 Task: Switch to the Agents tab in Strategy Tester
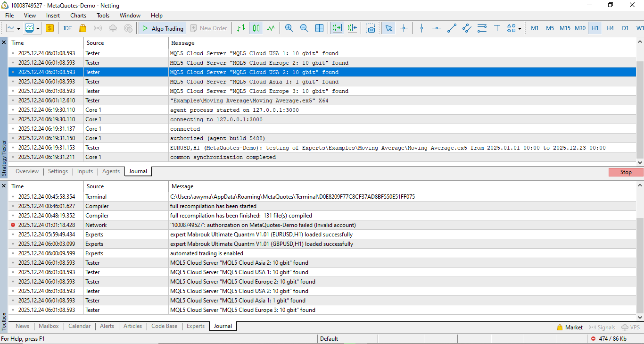[x=111, y=171]
